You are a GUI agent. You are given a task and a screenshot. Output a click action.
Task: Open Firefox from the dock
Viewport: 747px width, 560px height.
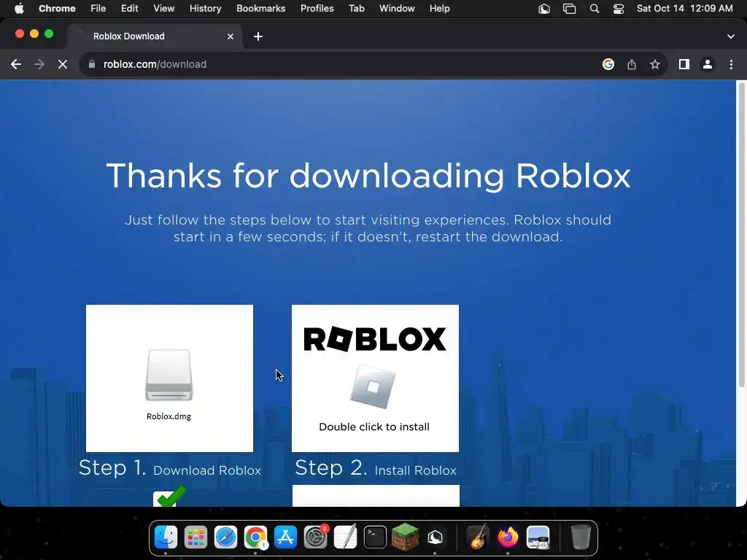pos(508,537)
